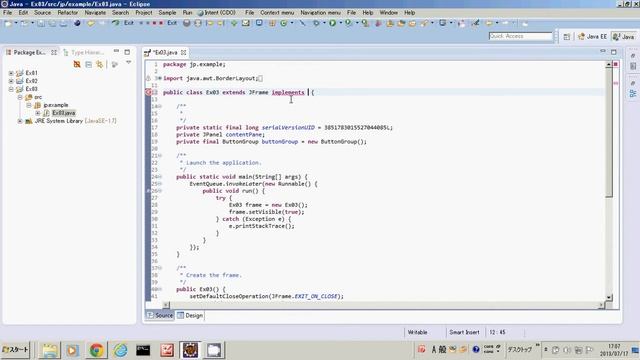Minimize the Package Explorer panel

click(x=116, y=51)
